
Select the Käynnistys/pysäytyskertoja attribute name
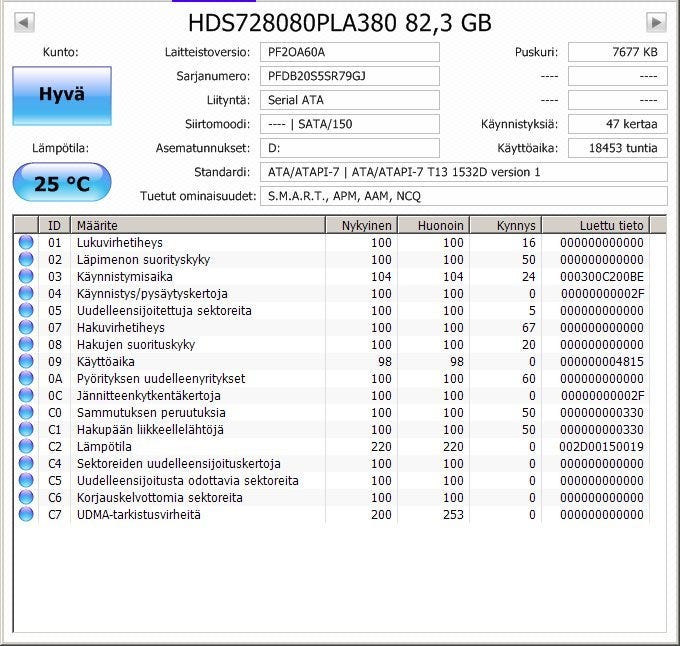click(152, 294)
